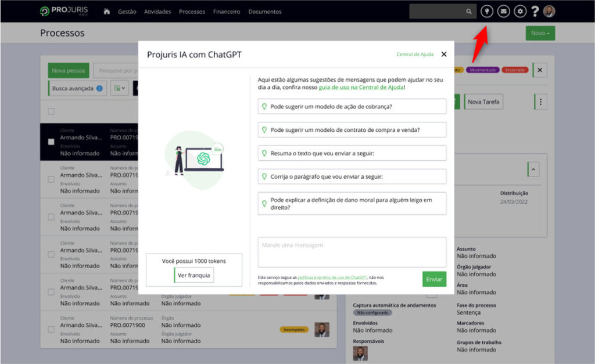Open the Central de Ajuda link

click(x=415, y=55)
